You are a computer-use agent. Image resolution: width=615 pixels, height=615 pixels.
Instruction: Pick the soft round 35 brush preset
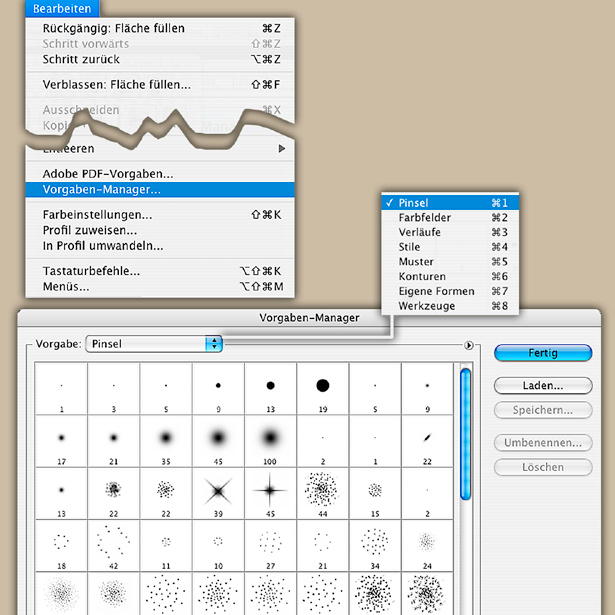pyautogui.click(x=166, y=441)
